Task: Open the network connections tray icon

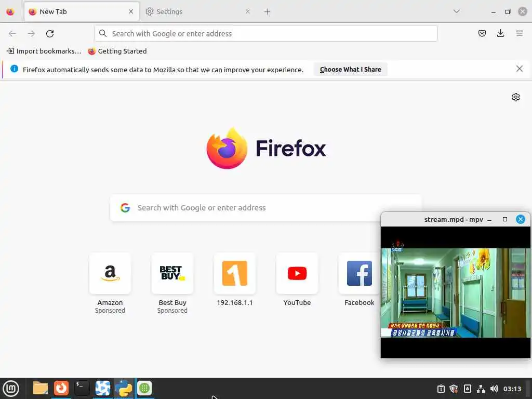Action: (481, 389)
